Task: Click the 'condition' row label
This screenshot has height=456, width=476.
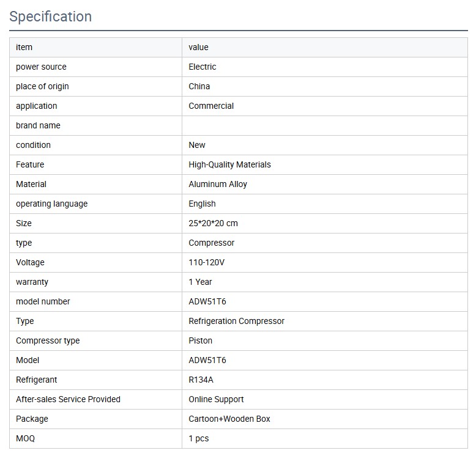Action: click(x=33, y=145)
